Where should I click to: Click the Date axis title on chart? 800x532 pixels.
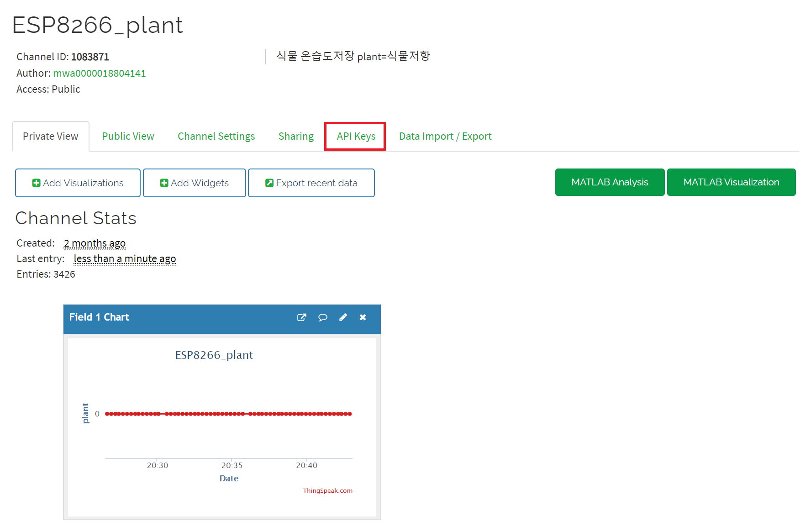[229, 479]
